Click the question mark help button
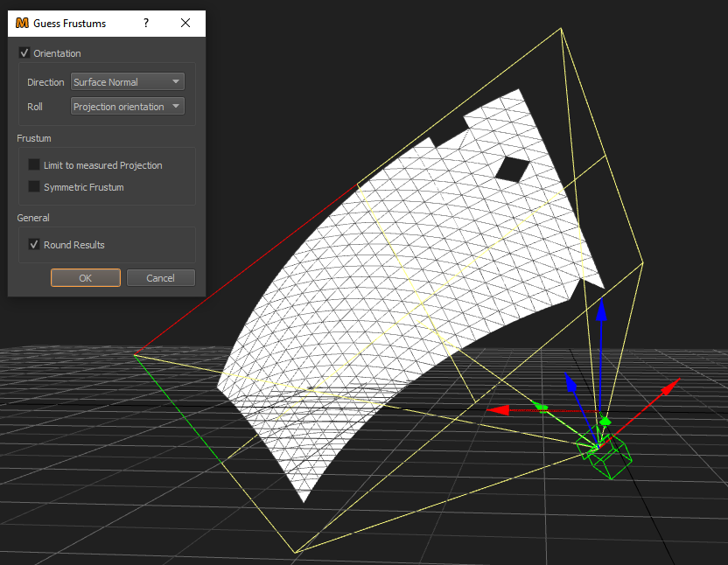This screenshot has width=728, height=565. pos(146,24)
